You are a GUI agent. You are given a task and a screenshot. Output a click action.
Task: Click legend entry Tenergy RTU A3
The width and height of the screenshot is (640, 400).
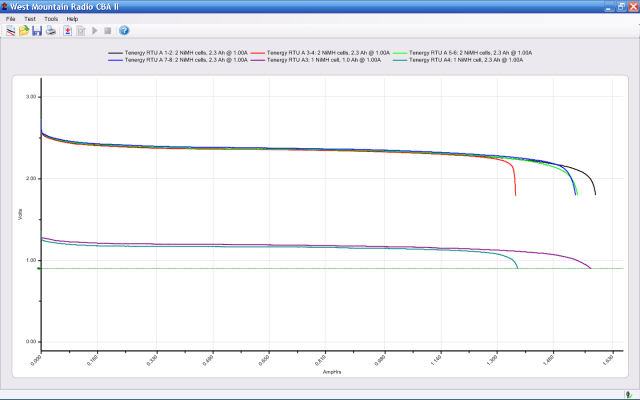click(x=324, y=60)
